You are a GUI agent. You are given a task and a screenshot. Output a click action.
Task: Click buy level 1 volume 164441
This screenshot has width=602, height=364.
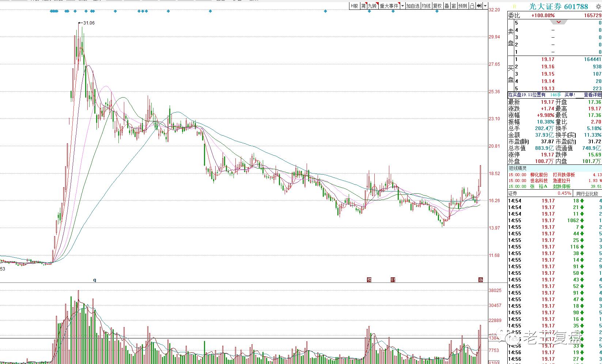(x=592, y=59)
